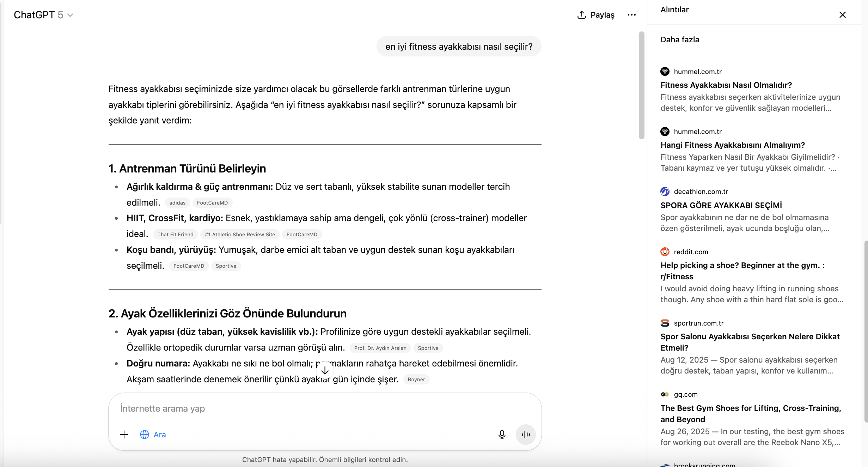Click Sportive chip after uzman görüşü alın
Image resolution: width=868 pixels, height=467 pixels.
click(428, 348)
